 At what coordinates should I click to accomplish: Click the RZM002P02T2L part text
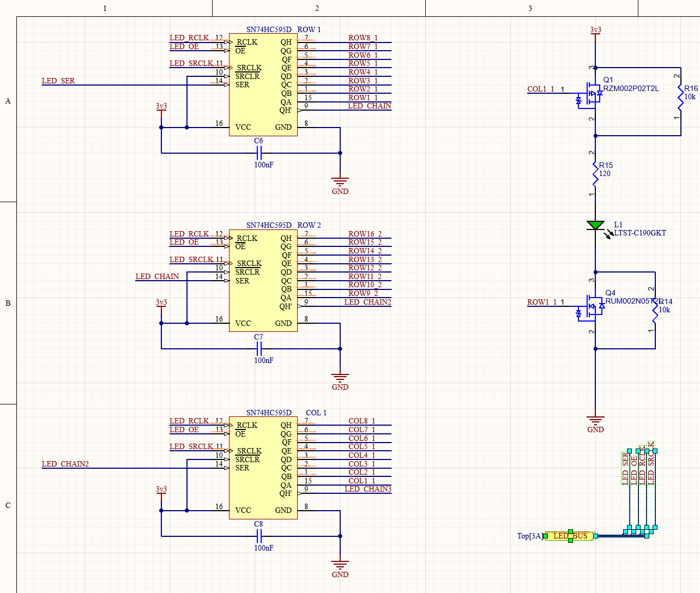pyautogui.click(x=631, y=88)
